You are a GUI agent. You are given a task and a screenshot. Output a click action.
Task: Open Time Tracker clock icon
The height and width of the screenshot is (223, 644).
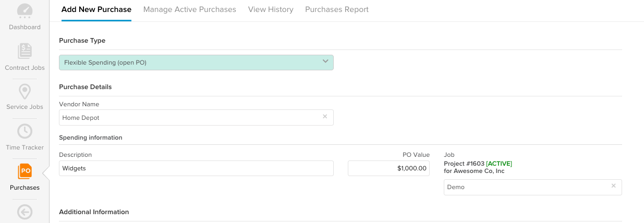(x=25, y=131)
